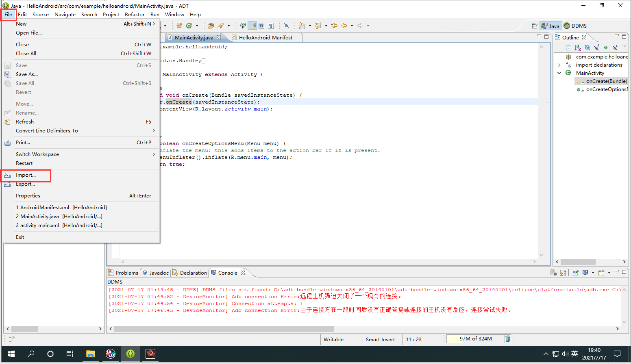This screenshot has width=631, height=364.
Task: Open the Navigate menu in menu bar
Action: point(65,15)
